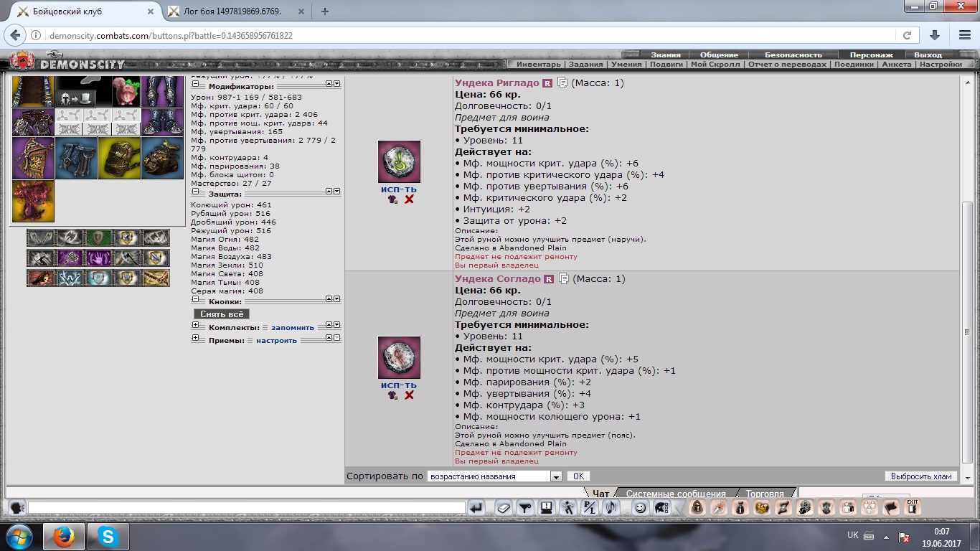Click the EXIT door icon in bottom bar
This screenshot has height=551, width=980.
[x=913, y=508]
